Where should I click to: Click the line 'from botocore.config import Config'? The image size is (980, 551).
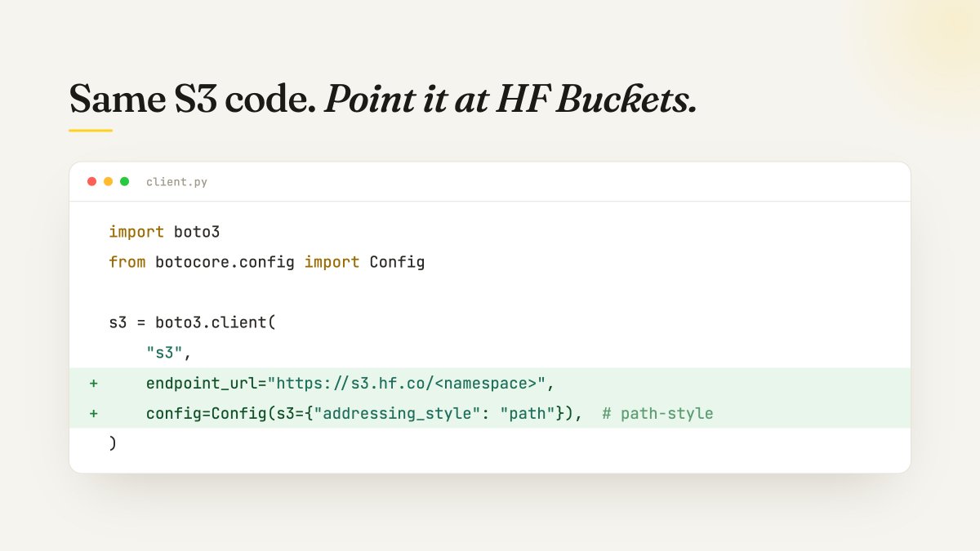tap(267, 262)
